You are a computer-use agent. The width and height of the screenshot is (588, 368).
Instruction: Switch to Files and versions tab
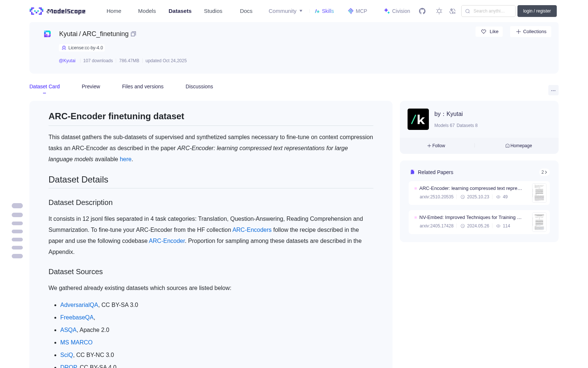coord(143,86)
